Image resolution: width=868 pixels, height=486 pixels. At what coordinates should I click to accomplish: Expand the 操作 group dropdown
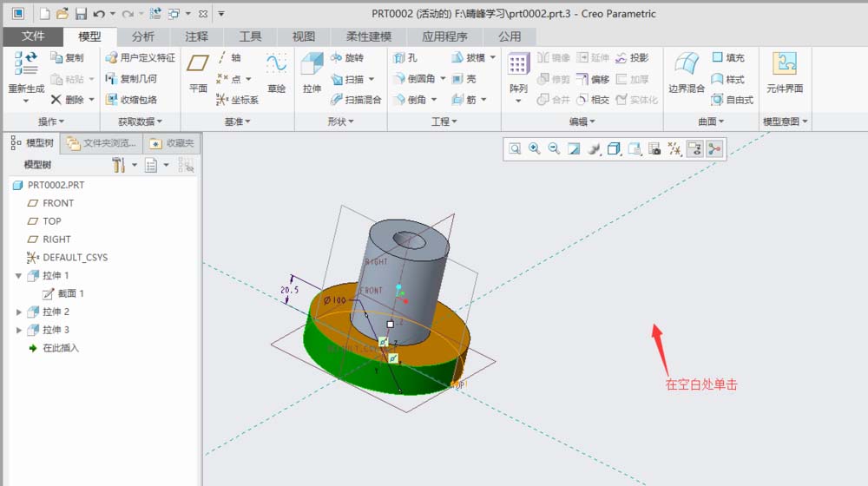(51, 121)
